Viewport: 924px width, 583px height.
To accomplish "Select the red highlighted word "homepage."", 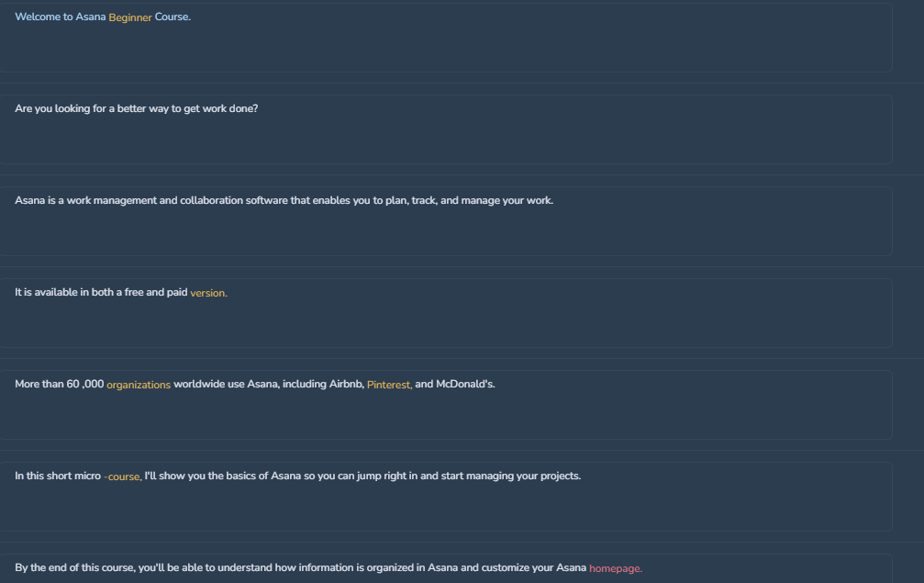I will coord(615,569).
